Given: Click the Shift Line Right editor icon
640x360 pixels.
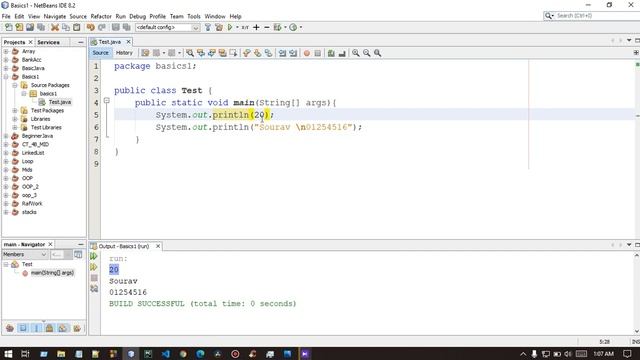Looking at the screenshot, I should coord(293,53).
